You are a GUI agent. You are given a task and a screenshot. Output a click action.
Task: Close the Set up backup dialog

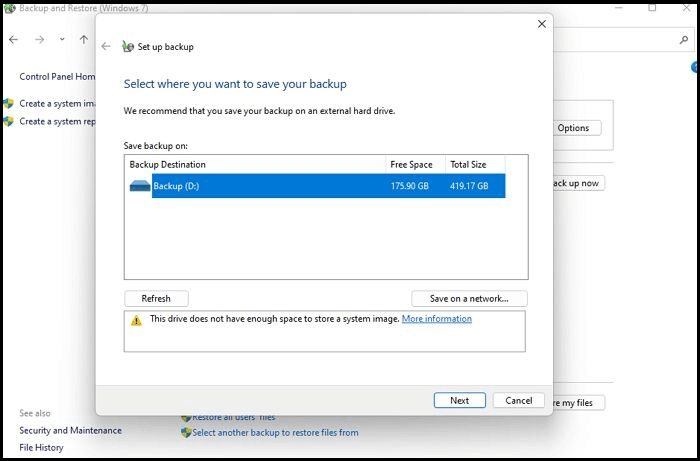[x=542, y=24]
